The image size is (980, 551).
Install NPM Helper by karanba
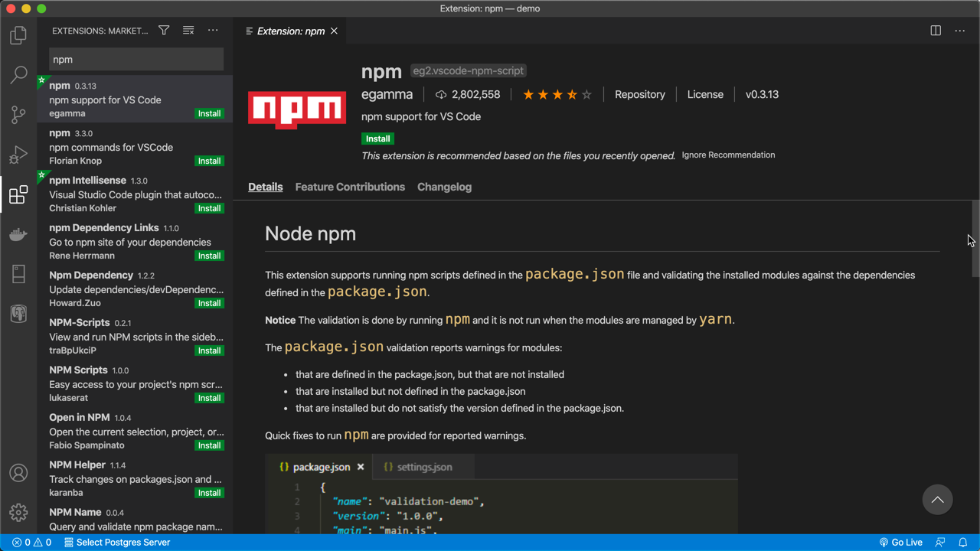[209, 493]
